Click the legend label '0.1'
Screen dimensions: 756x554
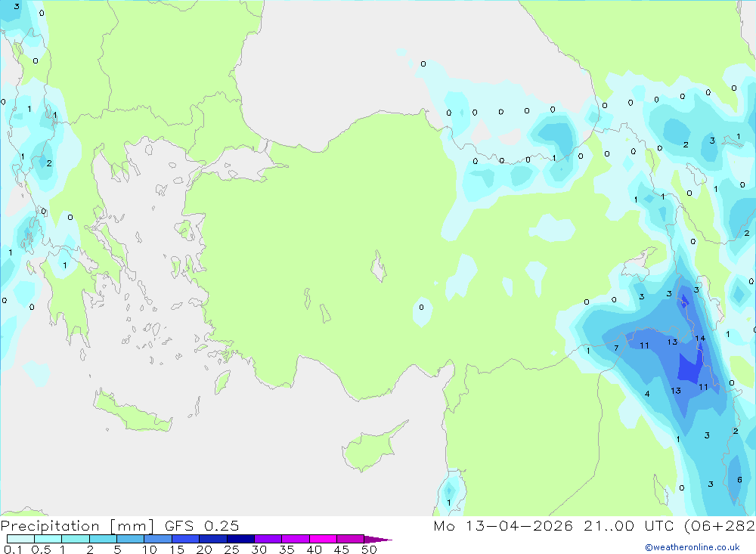(x=13, y=549)
